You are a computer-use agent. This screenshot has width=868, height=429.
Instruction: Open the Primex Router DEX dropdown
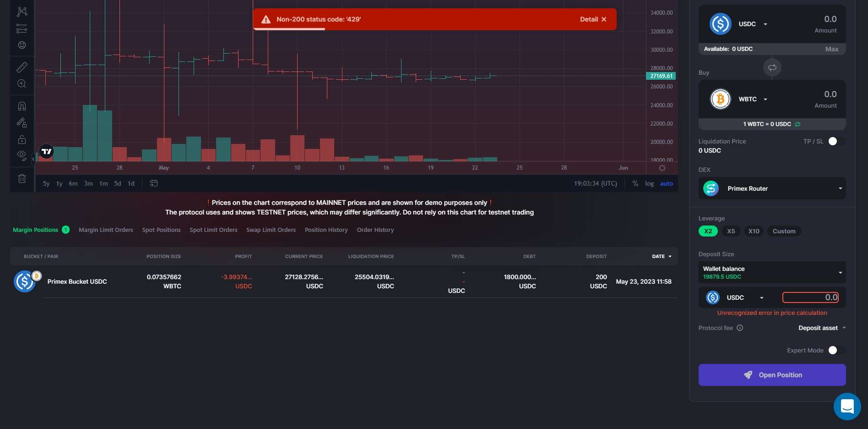772,188
